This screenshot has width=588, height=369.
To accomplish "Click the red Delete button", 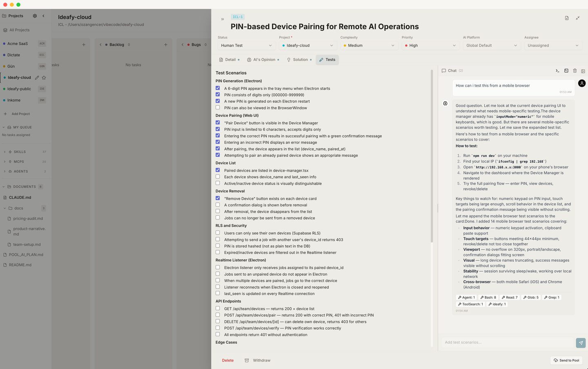I will coord(228,360).
